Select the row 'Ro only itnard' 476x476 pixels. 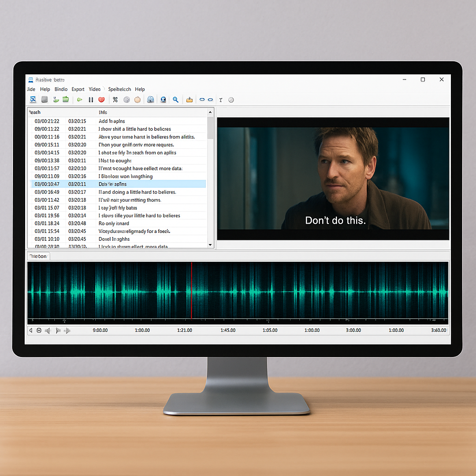(119, 224)
